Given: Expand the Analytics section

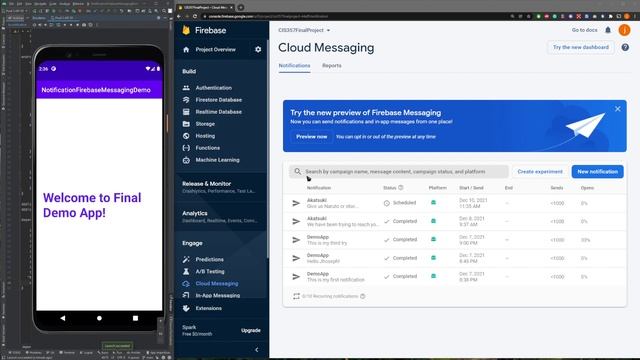Looking at the screenshot, I should (220, 217).
